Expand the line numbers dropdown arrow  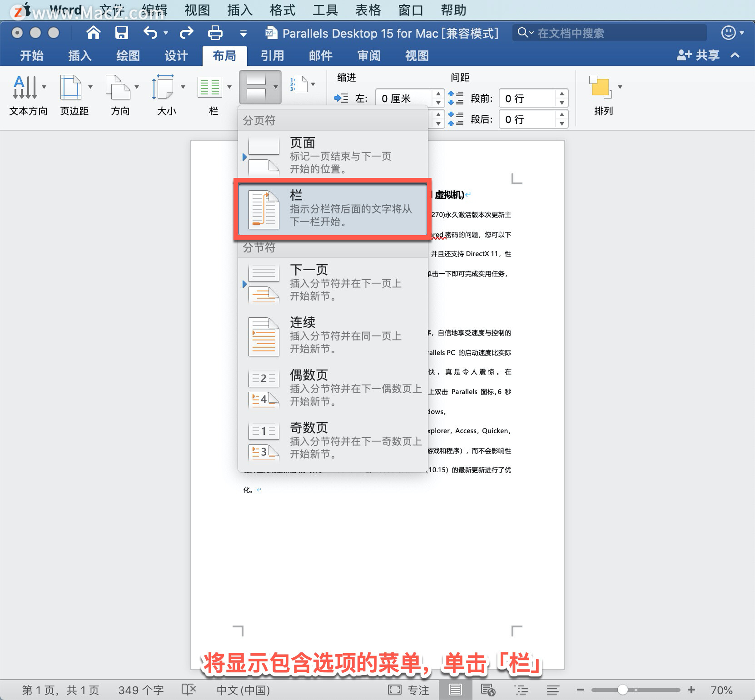(x=313, y=84)
